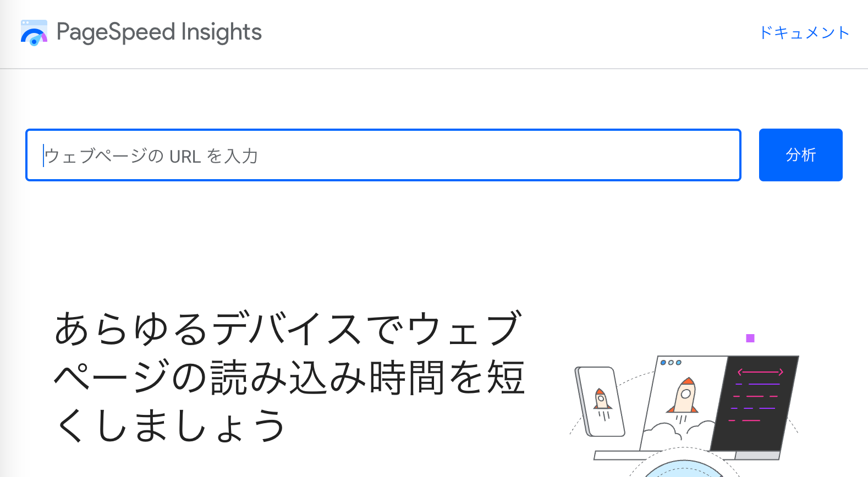The image size is (868, 477).
Task: Click the pink code arrows in the dark editor panel
Action: pyautogui.click(x=759, y=372)
